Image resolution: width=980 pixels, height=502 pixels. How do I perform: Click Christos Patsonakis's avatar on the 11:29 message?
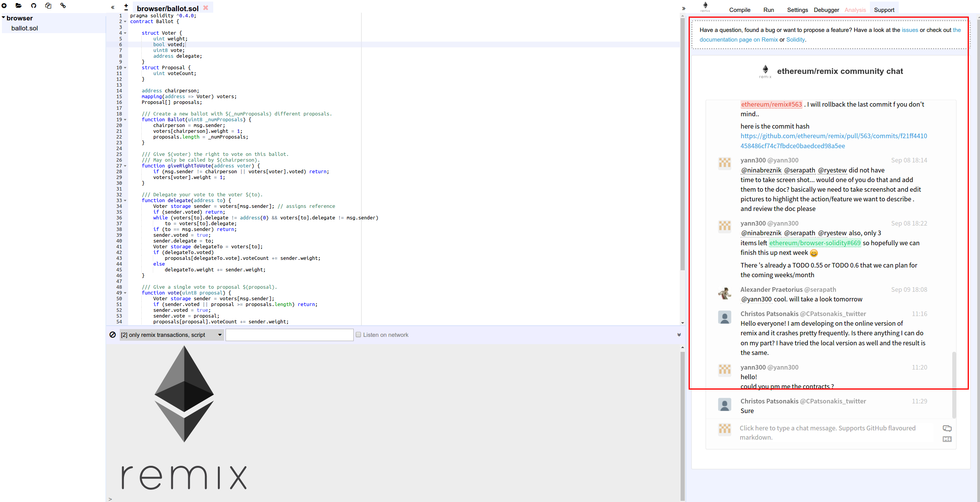point(725,405)
